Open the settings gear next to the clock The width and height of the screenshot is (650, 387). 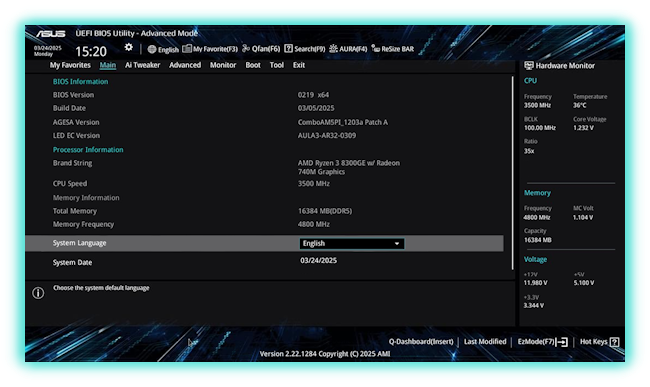[129, 47]
